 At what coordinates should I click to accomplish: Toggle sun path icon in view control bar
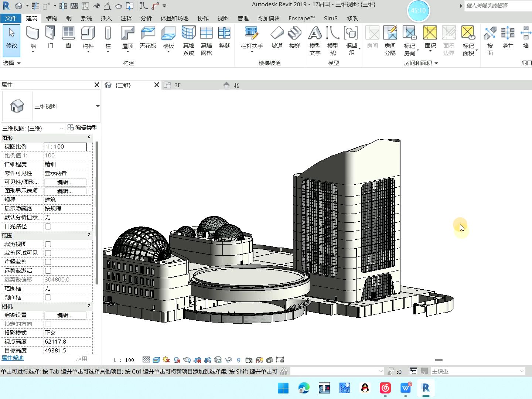click(166, 360)
